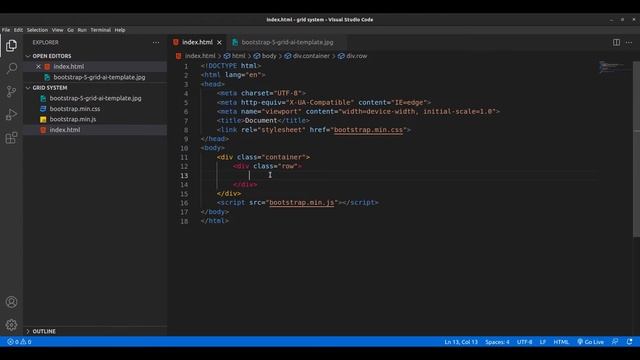Click the Split Editor Right icon
The height and width of the screenshot is (360, 640).
click(x=616, y=42)
